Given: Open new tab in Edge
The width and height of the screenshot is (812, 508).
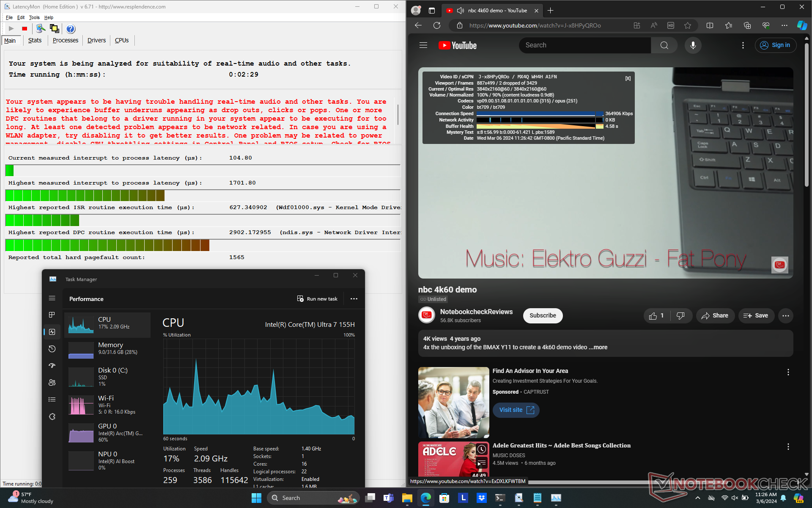Looking at the screenshot, I should coord(550,11).
